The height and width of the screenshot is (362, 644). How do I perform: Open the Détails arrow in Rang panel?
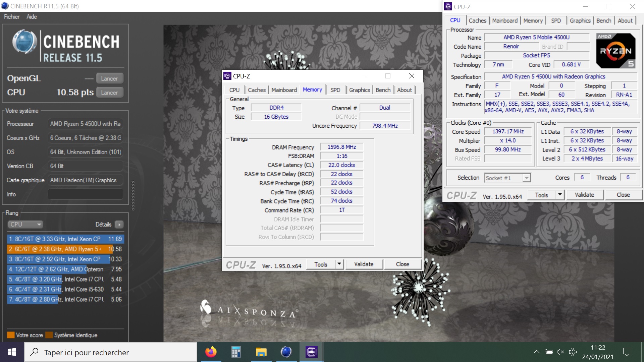(x=119, y=225)
